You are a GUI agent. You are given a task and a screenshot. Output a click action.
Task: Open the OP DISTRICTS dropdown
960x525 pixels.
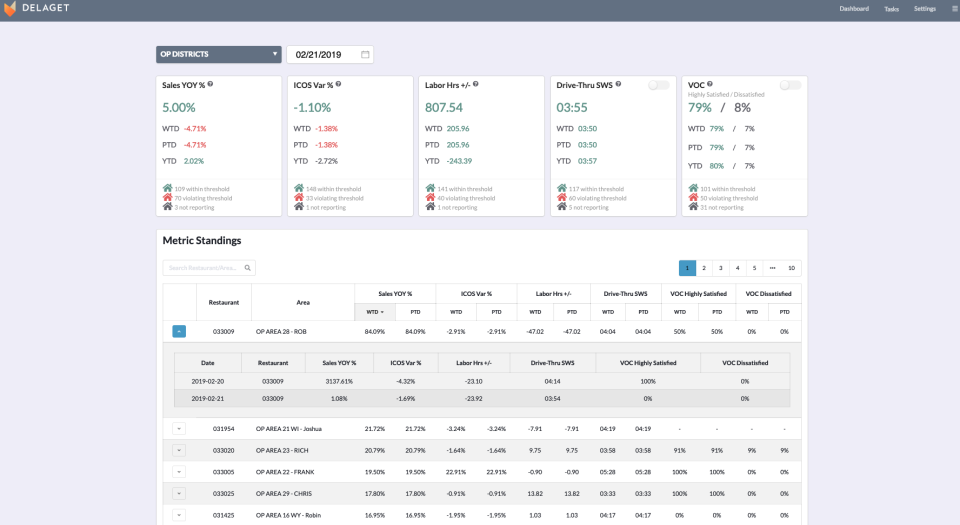click(x=219, y=54)
